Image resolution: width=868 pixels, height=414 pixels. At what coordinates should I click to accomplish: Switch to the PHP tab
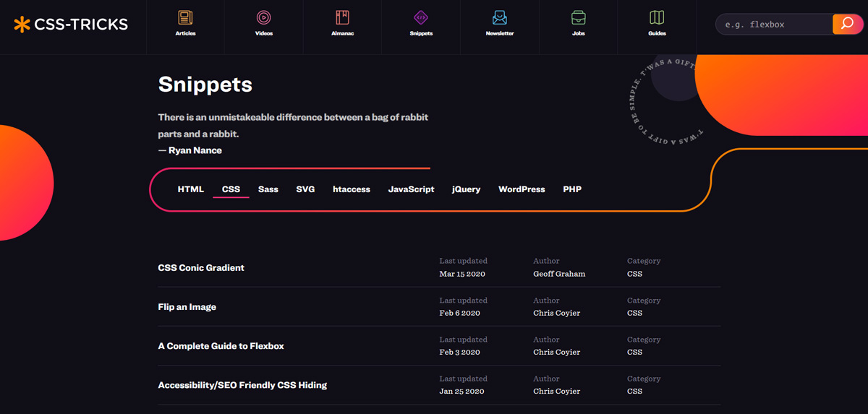(572, 189)
